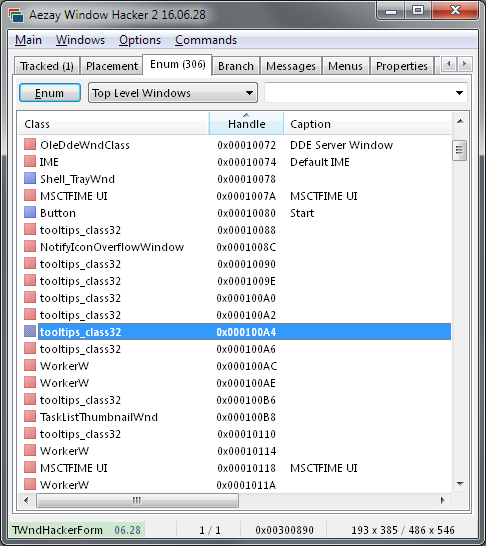
Task: Click the icon of tooltips_class32 0x0001009E
Action: point(30,280)
